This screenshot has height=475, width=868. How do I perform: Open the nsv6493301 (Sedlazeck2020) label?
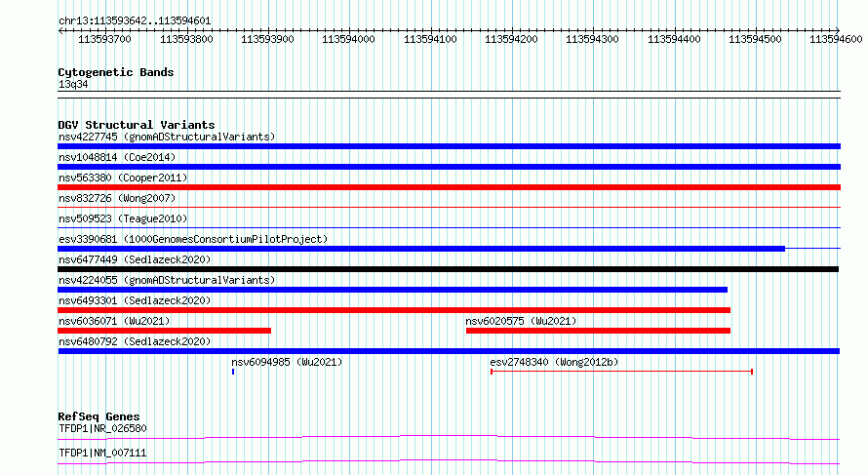click(135, 300)
